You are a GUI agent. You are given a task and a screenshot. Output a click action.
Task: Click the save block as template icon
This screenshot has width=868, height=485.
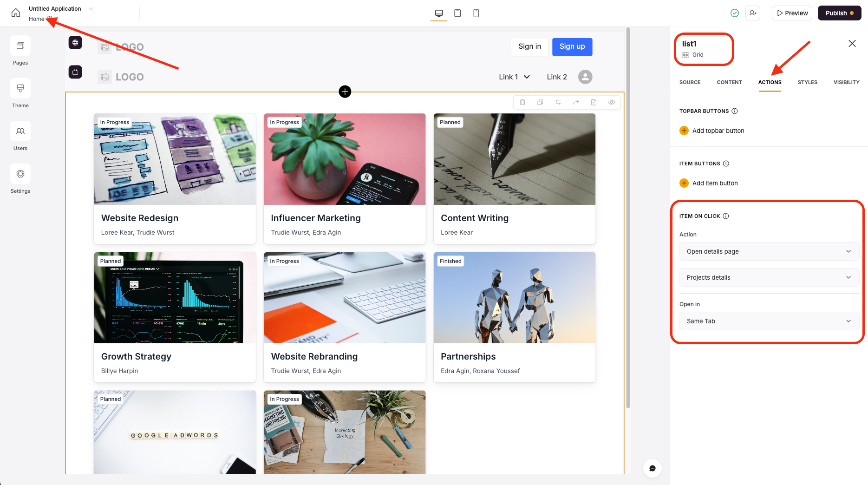pos(594,102)
